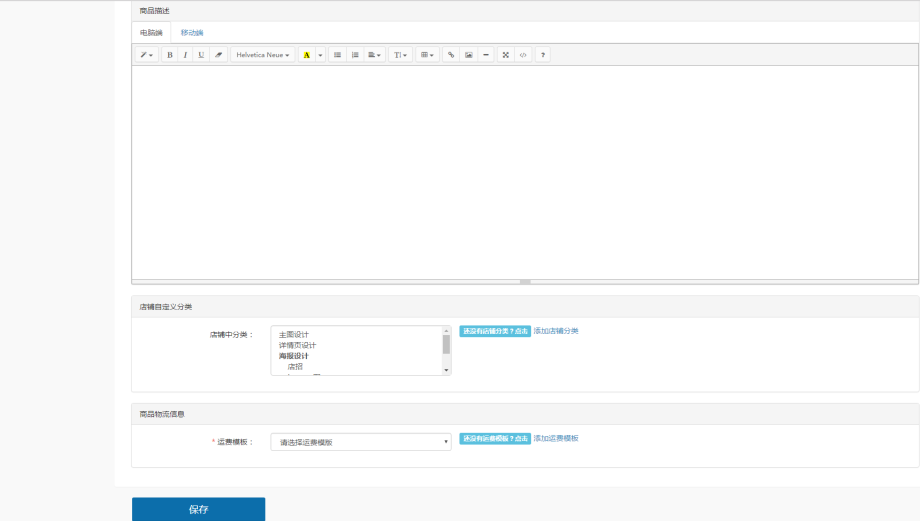Insert a picture using image icon

pyautogui.click(x=468, y=55)
